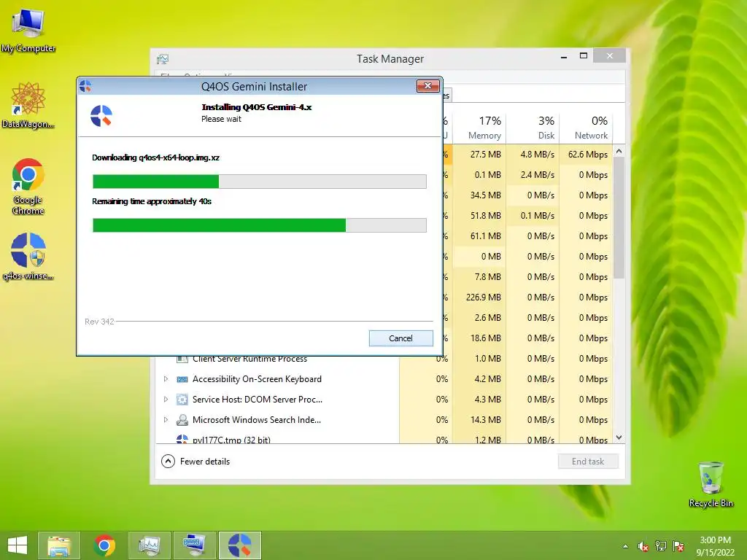Image resolution: width=747 pixels, height=560 pixels.
Task: Click the Accessibility On-Screen Keyboard process icon
Action: [x=182, y=379]
